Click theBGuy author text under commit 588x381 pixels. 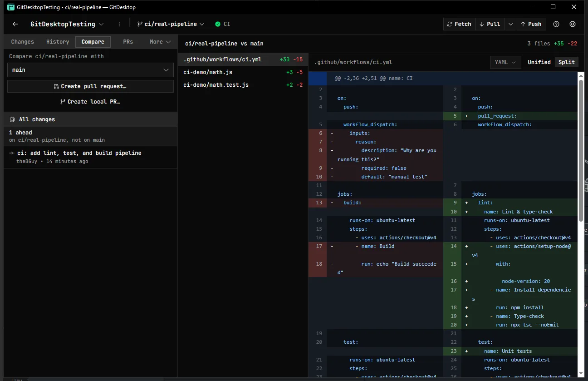point(27,162)
